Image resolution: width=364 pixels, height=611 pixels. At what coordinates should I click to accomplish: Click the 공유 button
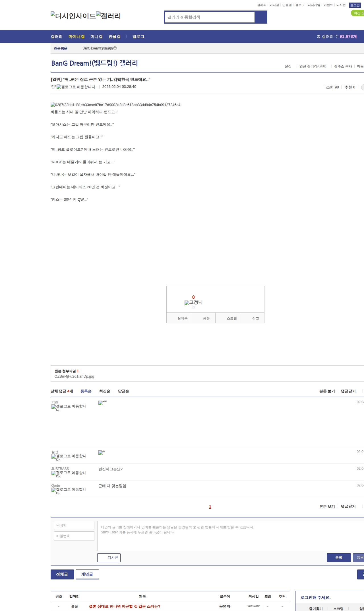tap(203, 318)
